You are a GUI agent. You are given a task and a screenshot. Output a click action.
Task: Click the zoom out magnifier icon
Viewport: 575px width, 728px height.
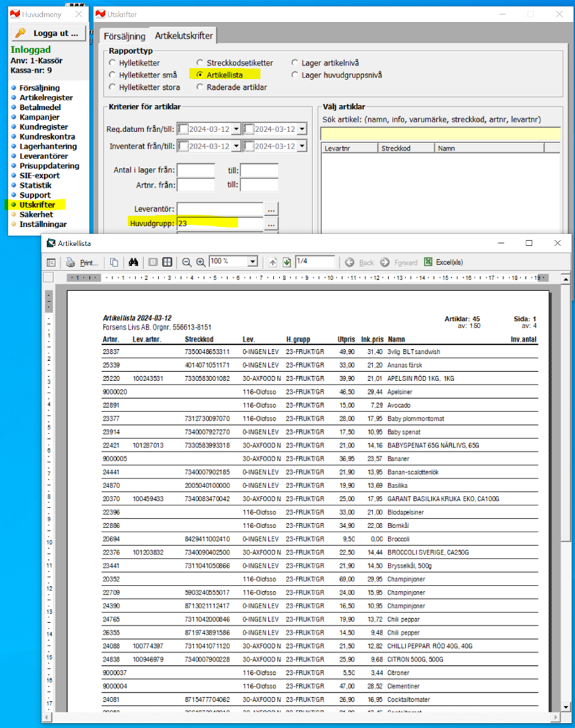[187, 263]
